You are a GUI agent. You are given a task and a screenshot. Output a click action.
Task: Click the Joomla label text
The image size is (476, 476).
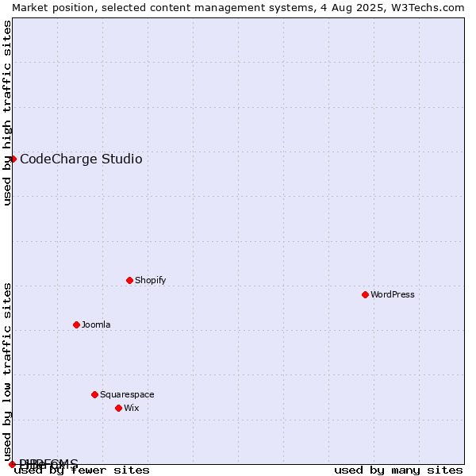[96, 324]
